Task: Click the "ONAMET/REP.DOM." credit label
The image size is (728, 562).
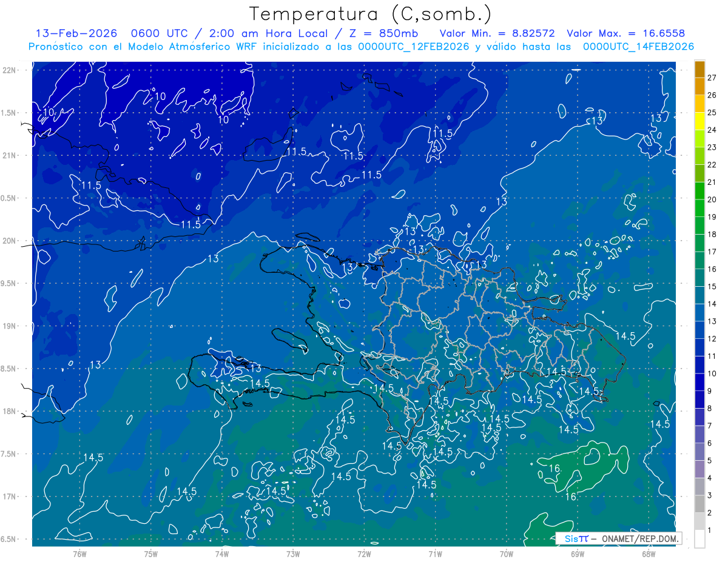Action: [641, 538]
